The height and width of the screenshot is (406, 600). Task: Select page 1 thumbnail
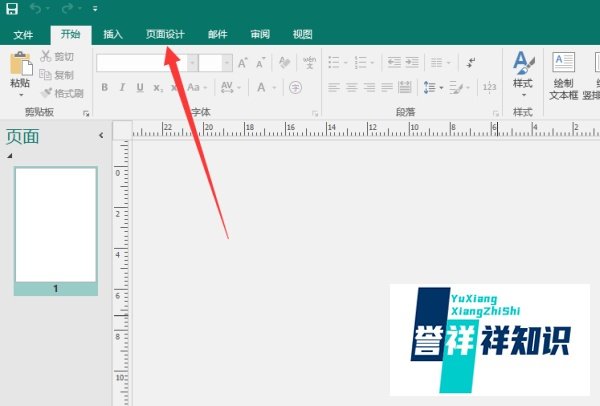[56, 231]
